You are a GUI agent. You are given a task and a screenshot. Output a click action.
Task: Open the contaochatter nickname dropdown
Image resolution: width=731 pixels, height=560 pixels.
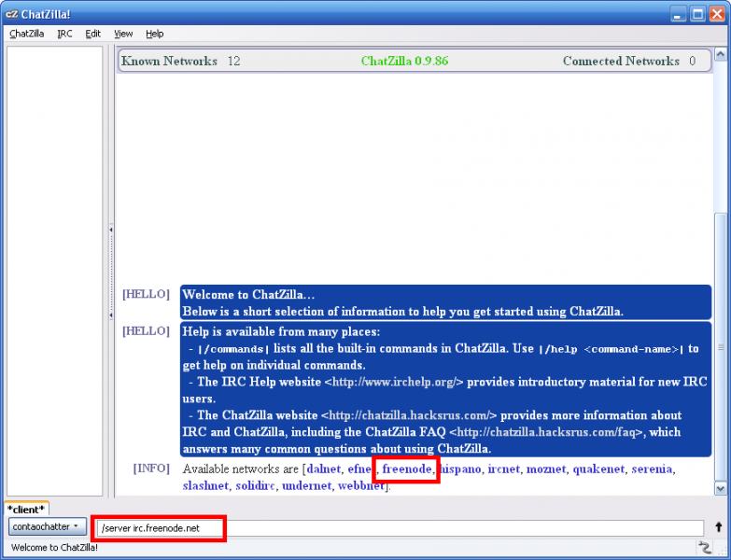coord(45,527)
